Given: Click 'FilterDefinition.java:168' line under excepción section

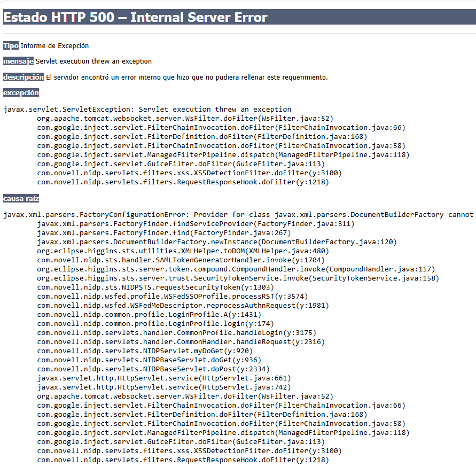Looking at the screenshot, I should (202, 137).
